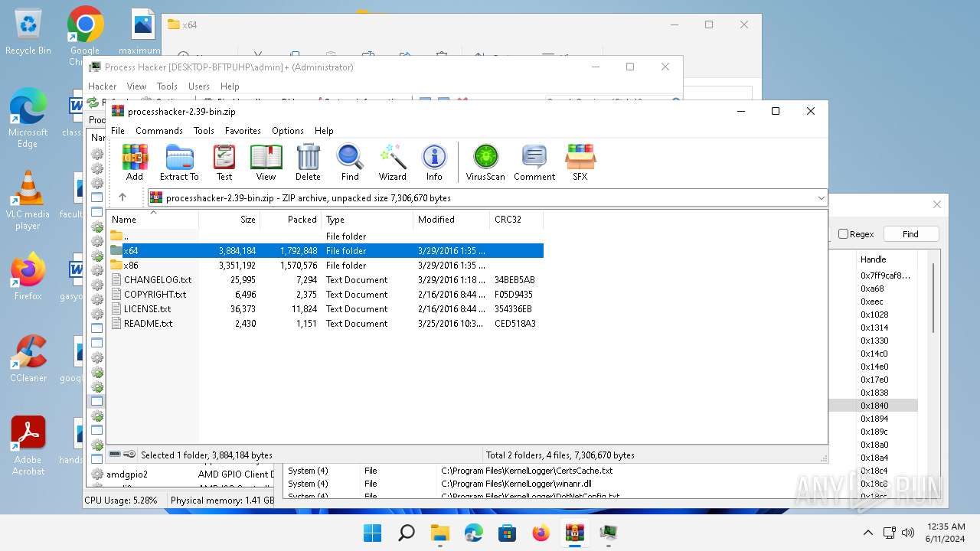Open WinRAR Options menu
The image size is (980, 551).
point(288,131)
